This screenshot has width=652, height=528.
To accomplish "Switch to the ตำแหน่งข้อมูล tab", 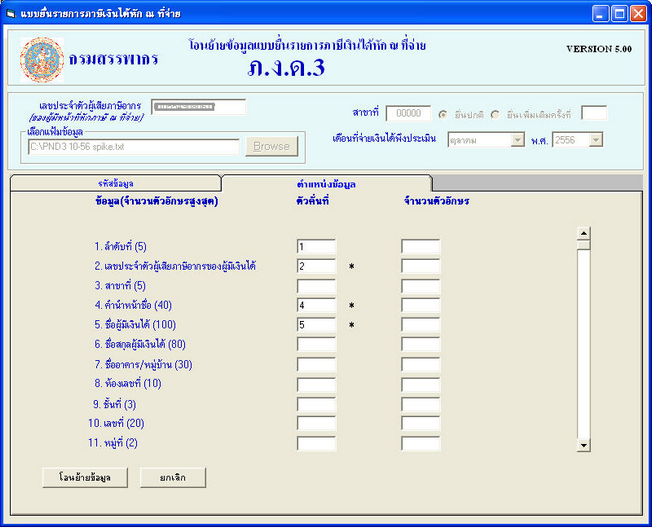I will [x=326, y=183].
